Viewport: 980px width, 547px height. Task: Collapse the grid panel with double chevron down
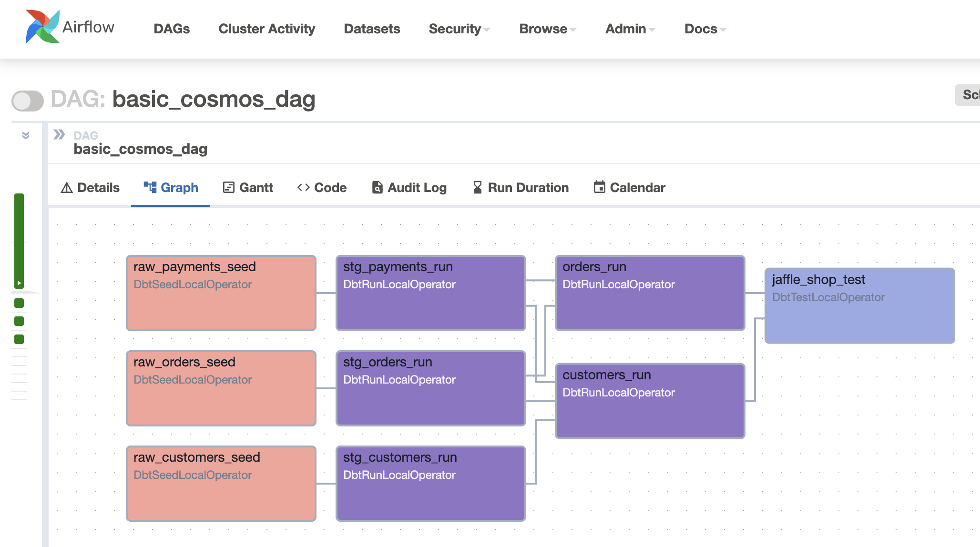click(26, 136)
